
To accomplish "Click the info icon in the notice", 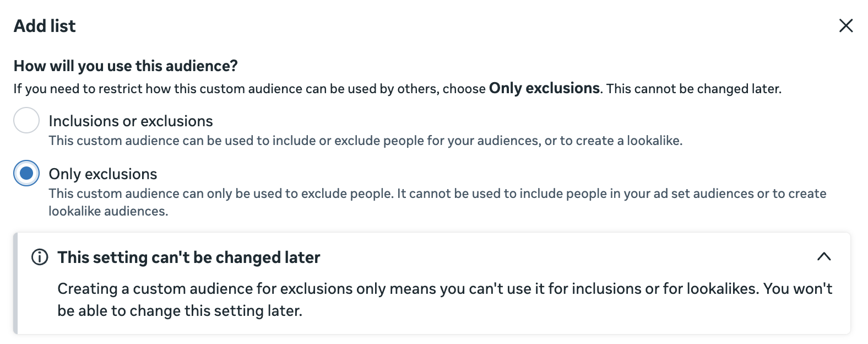I will (x=40, y=257).
